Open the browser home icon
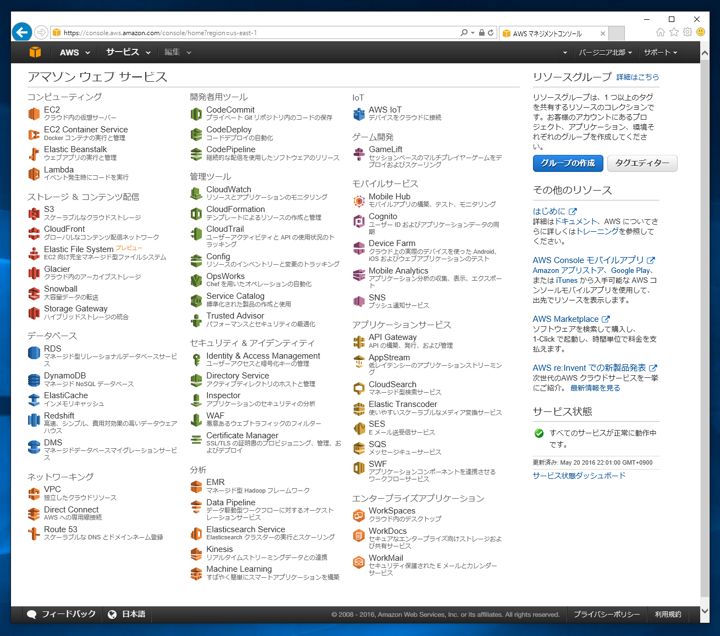Screen dimensions: 720x636 point(660,32)
